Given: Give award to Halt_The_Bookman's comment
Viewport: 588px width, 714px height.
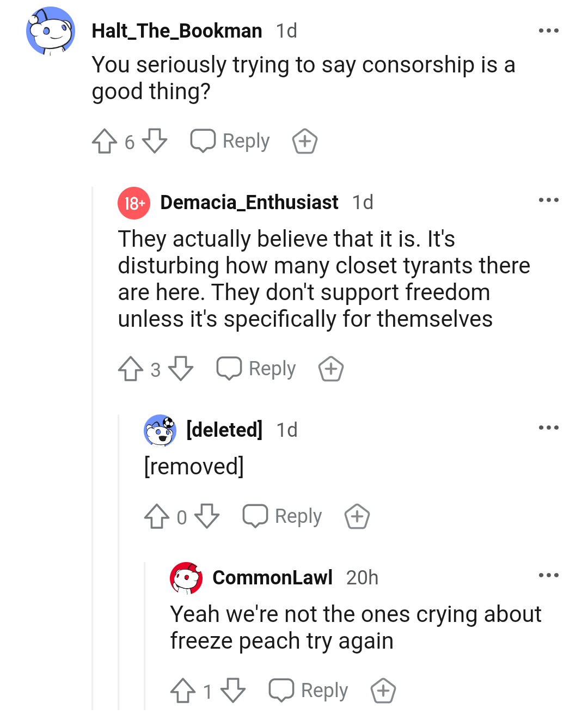Looking at the screenshot, I should pos(305,142).
